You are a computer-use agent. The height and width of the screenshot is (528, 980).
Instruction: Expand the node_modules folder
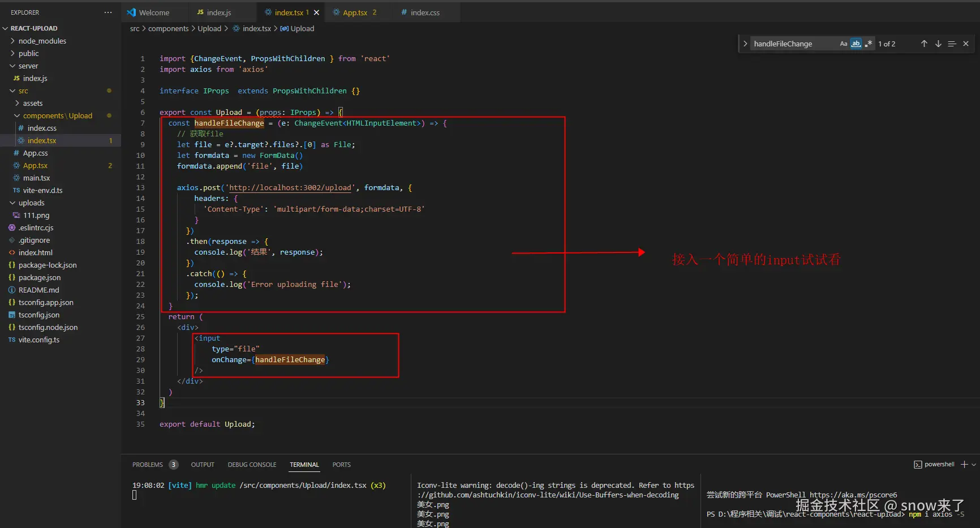point(42,41)
